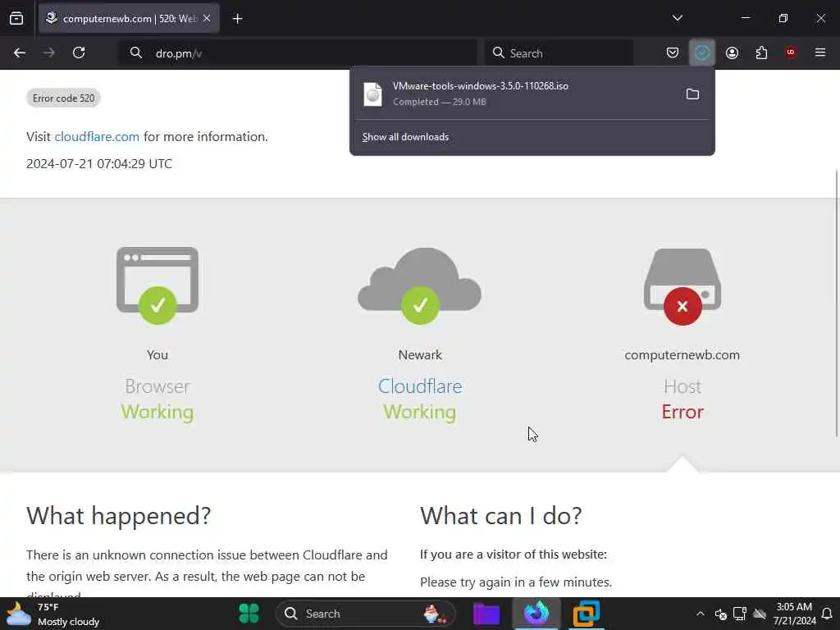The image size is (840, 630).
Task: Go back to the previous page
Action: pos(20,52)
